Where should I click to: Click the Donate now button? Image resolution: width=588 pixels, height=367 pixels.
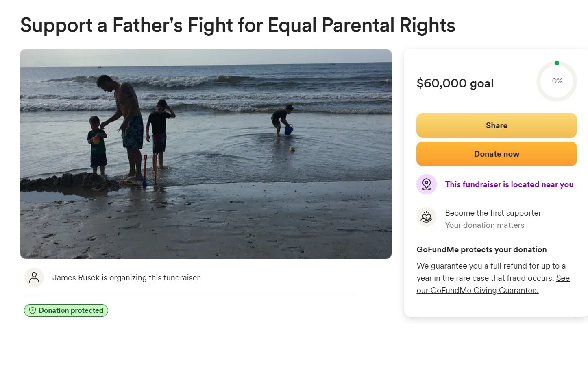click(497, 154)
